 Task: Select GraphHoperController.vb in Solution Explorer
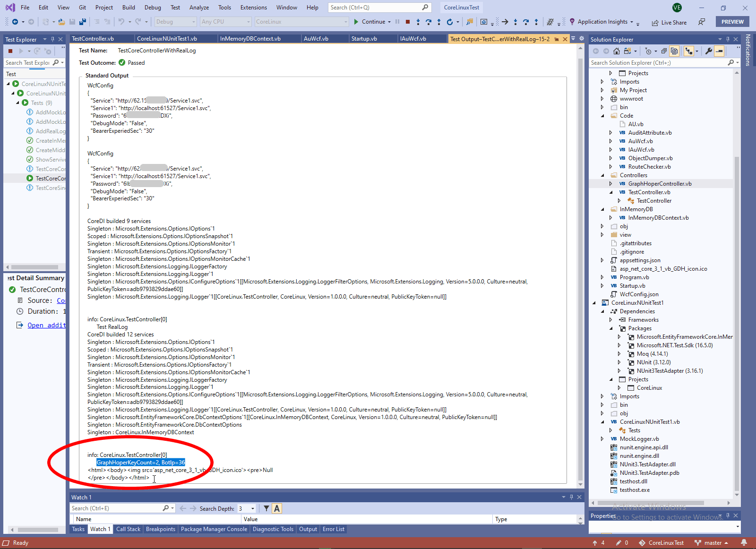click(x=660, y=184)
